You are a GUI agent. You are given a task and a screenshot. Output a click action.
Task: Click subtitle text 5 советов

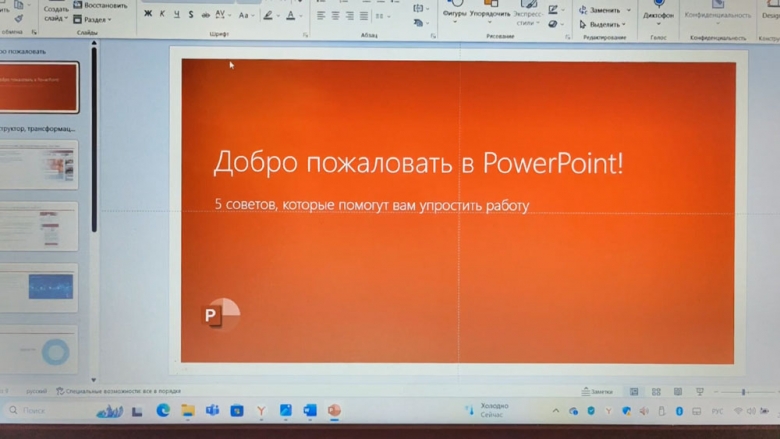click(x=372, y=205)
